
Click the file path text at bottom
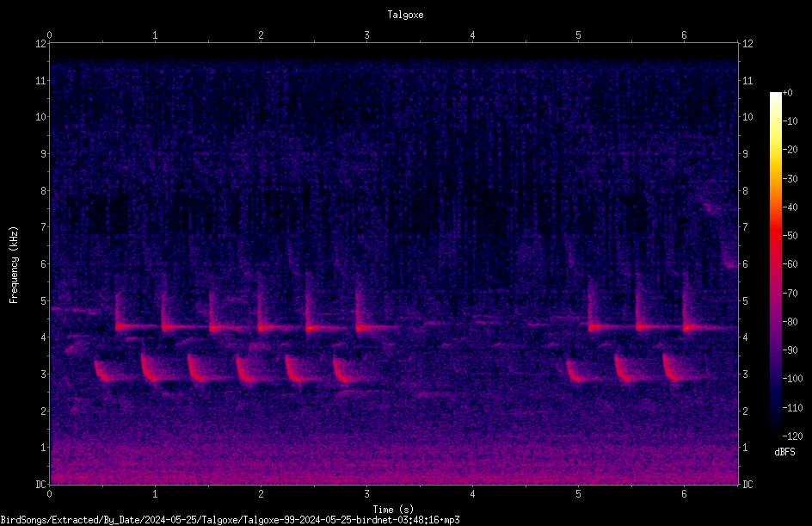[230, 520]
